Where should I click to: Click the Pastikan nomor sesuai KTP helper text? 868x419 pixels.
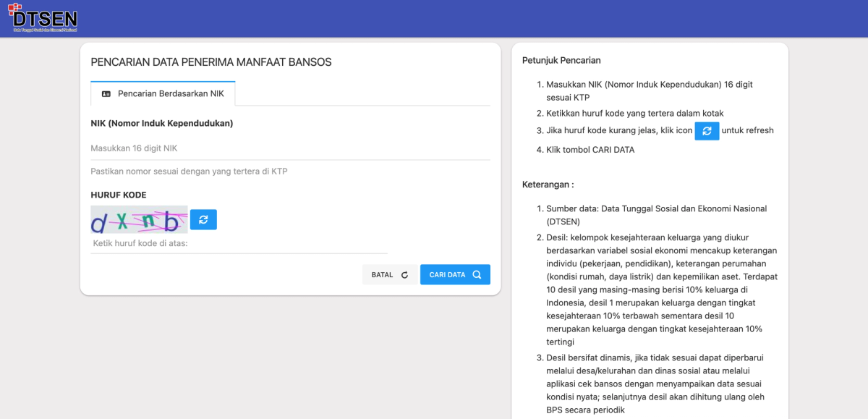pos(195,172)
